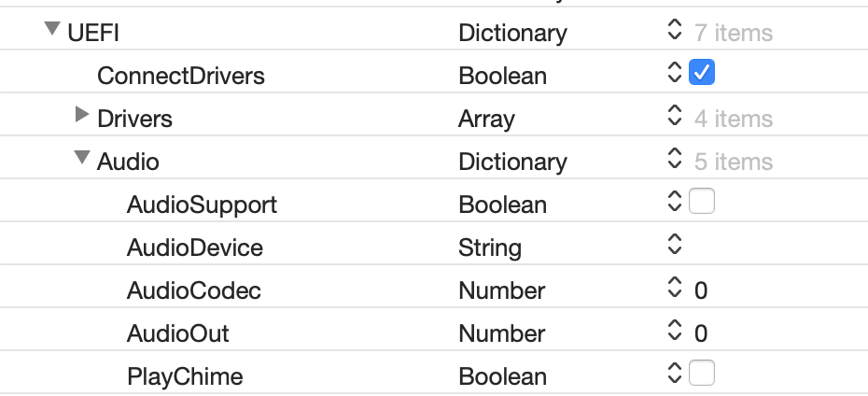
Task: Open type stepper for UEFI row
Action: click(x=676, y=33)
